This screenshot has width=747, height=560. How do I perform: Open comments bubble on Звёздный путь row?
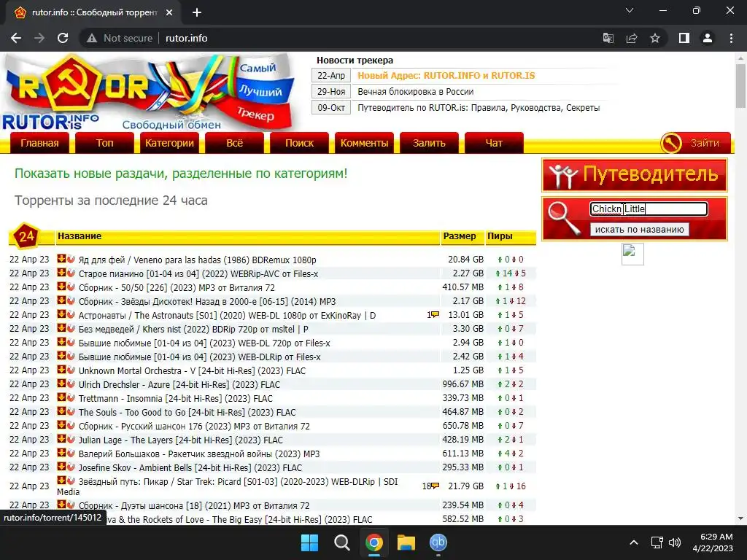click(435, 486)
